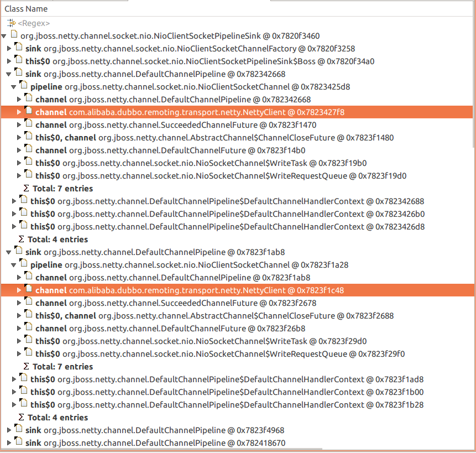Image resolution: width=476 pixels, height=453 pixels.
Task: Expand sink DefaultChannelPipeline @ 0x7823f4968
Action: pos(9,430)
